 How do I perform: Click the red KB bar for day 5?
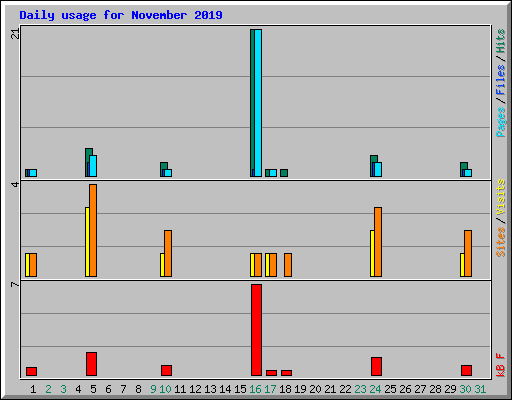(91, 364)
